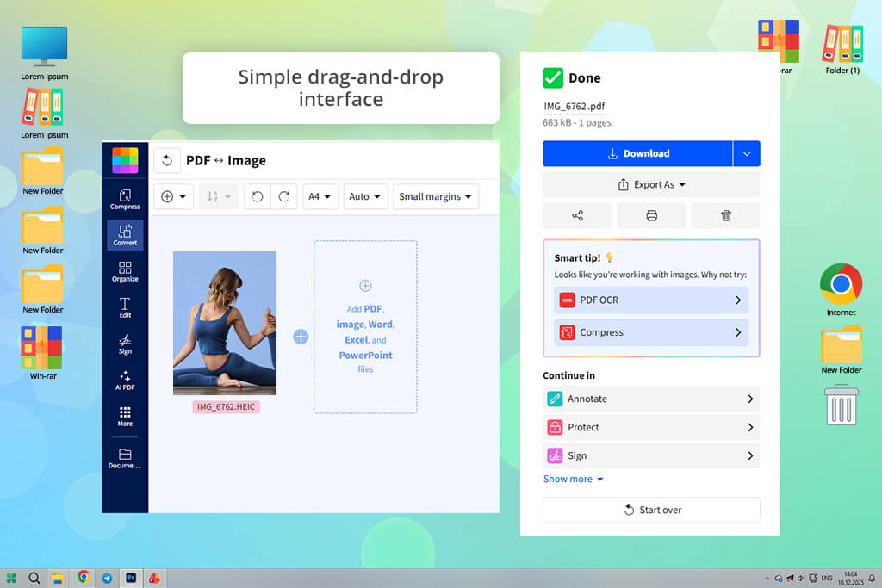Viewport: 882px width, 588px height.
Task: Click the green Done checkmark icon
Action: tap(553, 78)
